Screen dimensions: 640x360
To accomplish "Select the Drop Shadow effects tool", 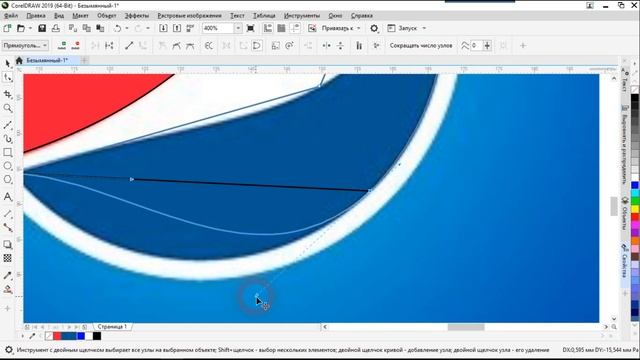I will (7, 244).
